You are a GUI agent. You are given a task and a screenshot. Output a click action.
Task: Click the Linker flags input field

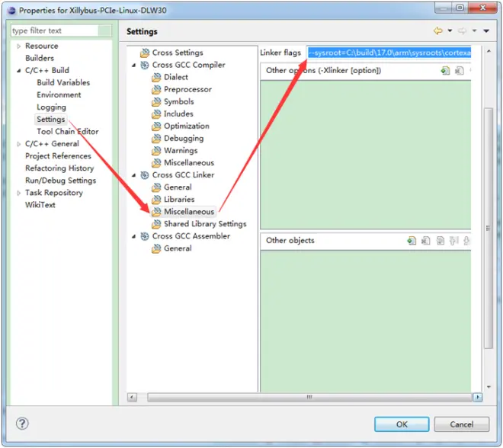389,53
